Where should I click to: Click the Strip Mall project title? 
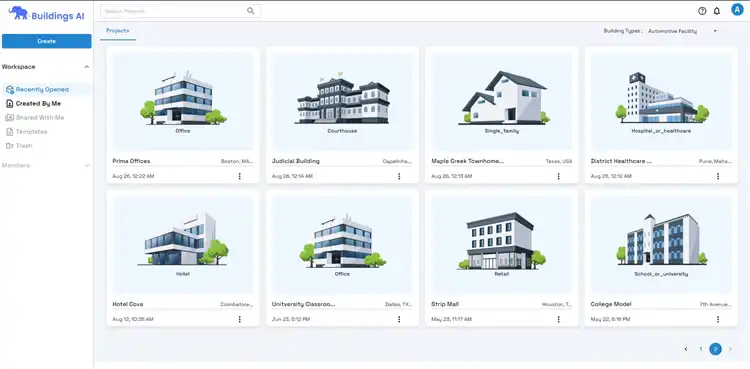445,304
